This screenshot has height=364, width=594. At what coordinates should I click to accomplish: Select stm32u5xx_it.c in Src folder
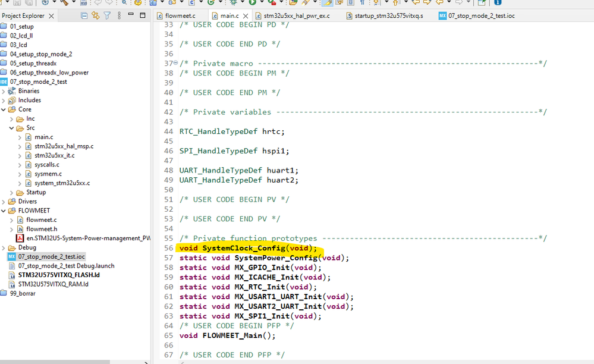click(x=55, y=155)
